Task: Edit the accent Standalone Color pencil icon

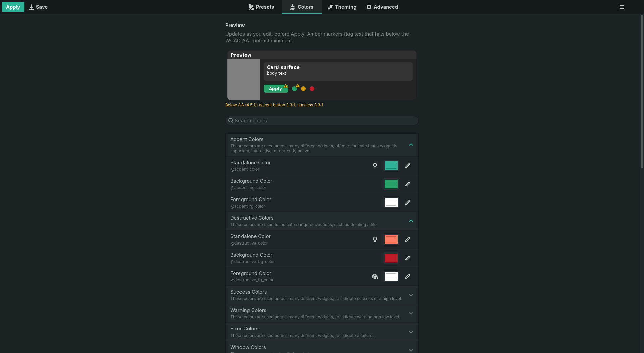Action: [x=408, y=166]
